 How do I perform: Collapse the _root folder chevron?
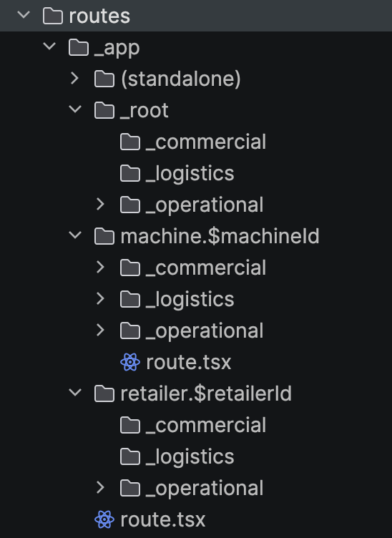75,109
